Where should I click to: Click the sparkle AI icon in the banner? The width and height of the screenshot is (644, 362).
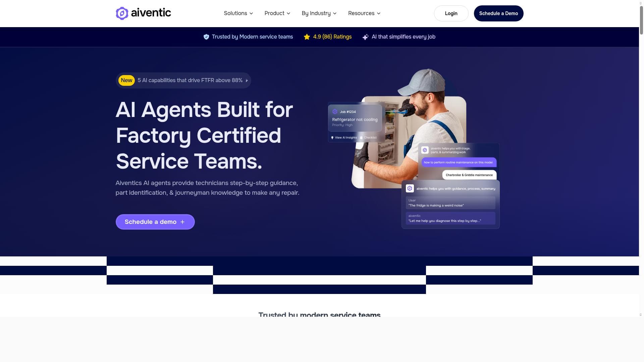click(x=366, y=37)
